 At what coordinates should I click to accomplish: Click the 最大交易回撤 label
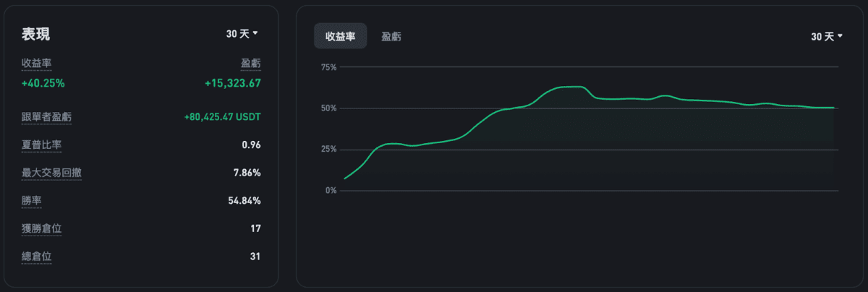click(51, 173)
